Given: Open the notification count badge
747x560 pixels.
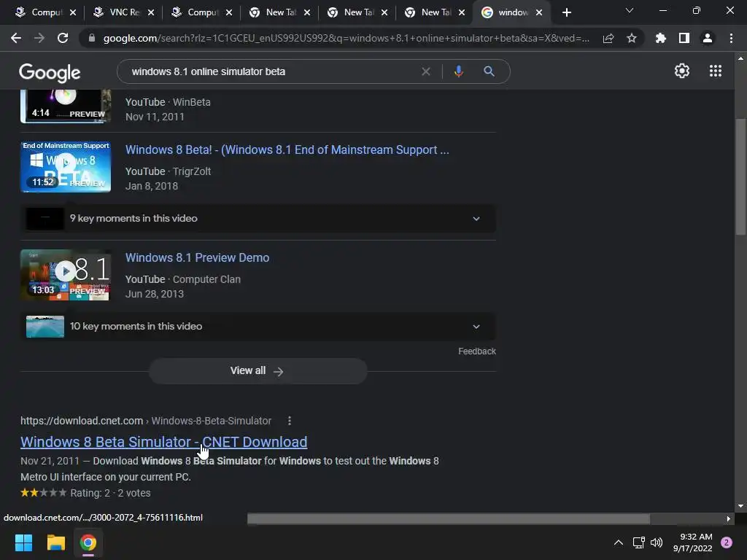Looking at the screenshot, I should 726,542.
